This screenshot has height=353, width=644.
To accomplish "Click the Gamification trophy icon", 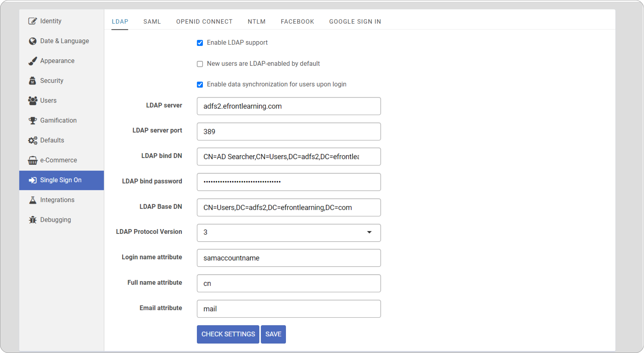I will click(x=32, y=121).
